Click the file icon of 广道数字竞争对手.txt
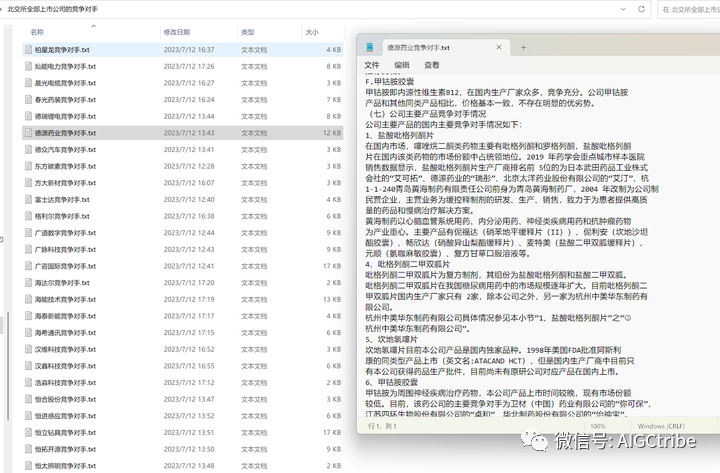 [x=28, y=233]
